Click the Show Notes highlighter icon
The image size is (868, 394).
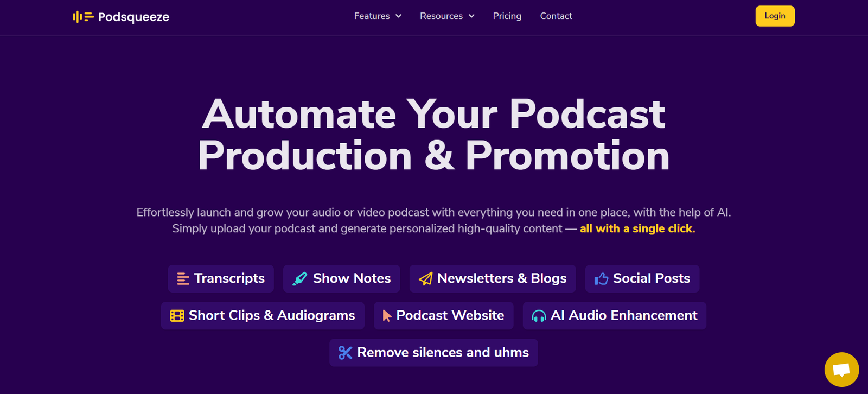(x=299, y=279)
